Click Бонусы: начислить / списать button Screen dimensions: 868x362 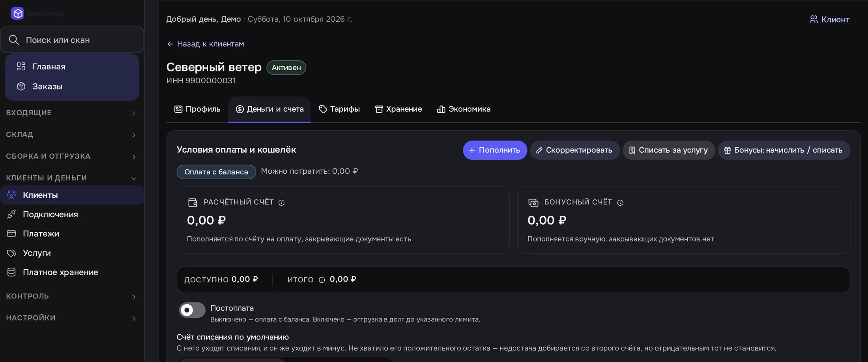click(x=784, y=150)
